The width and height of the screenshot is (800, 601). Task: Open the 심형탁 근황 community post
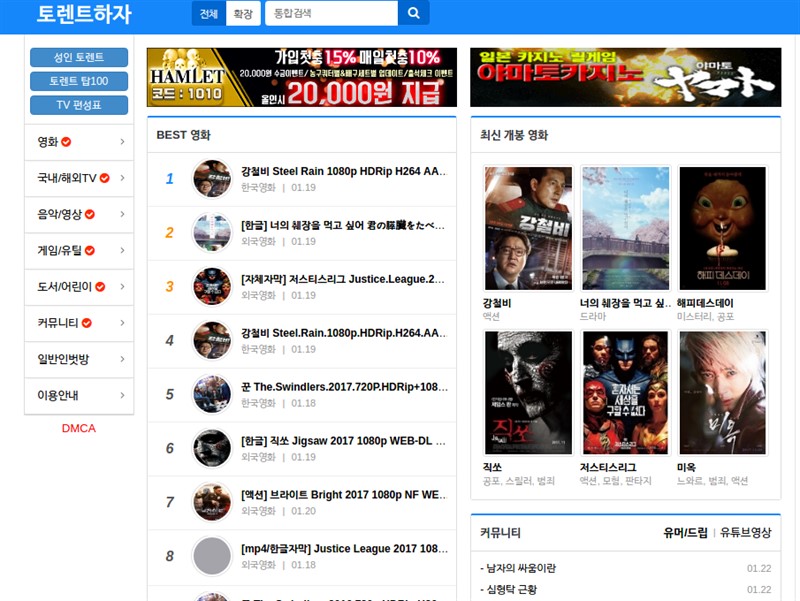(512, 590)
